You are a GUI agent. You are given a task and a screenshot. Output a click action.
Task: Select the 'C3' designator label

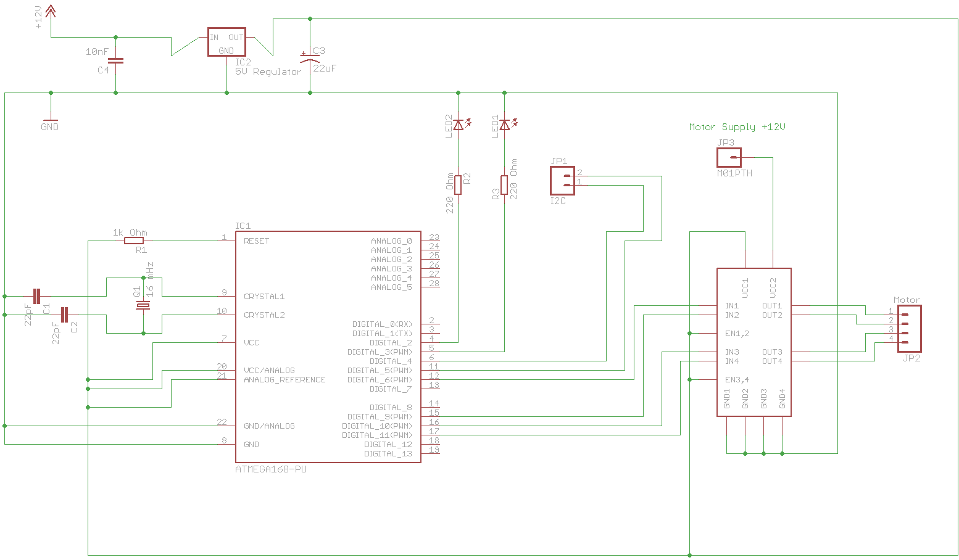click(318, 51)
